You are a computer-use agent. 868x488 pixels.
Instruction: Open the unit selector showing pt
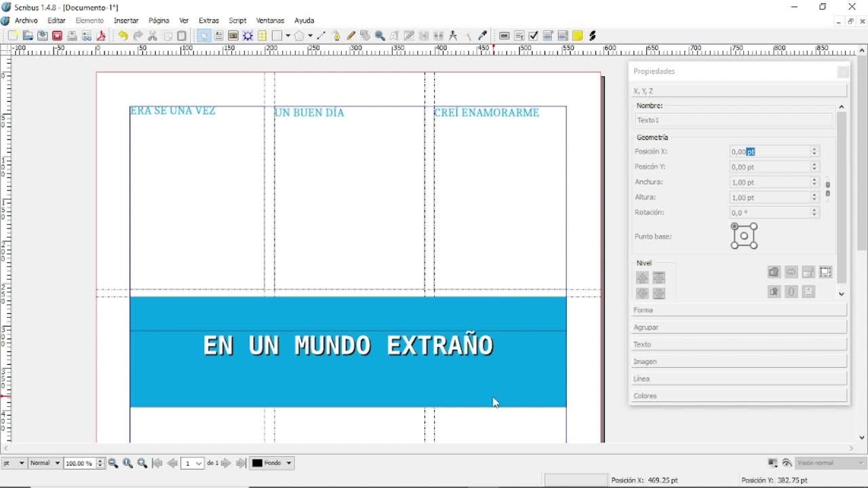click(14, 464)
